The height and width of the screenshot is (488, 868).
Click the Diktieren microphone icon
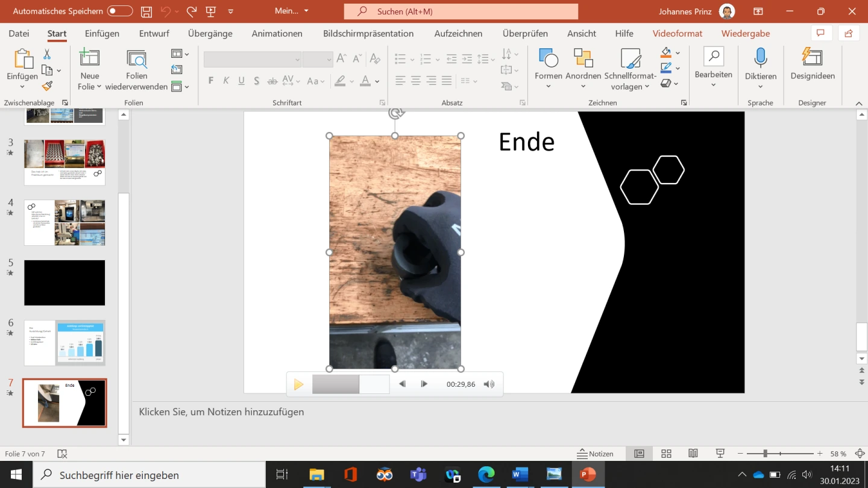760,58
